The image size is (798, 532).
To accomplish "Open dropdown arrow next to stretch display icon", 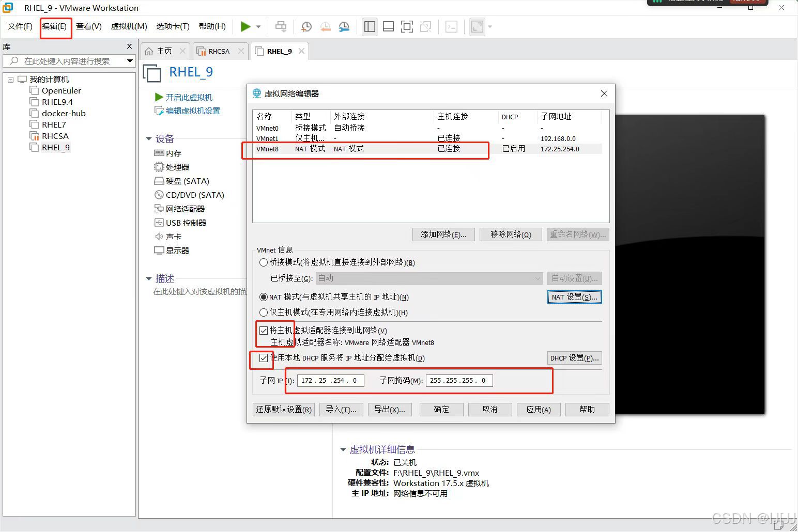I will [x=490, y=27].
